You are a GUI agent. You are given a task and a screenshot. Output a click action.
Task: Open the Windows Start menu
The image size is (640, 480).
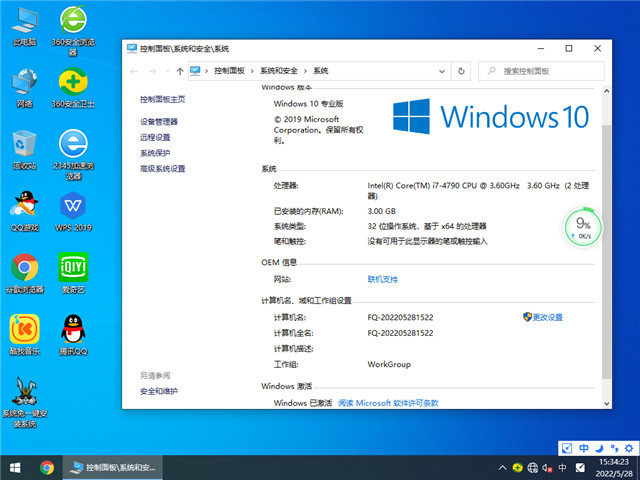point(15,468)
